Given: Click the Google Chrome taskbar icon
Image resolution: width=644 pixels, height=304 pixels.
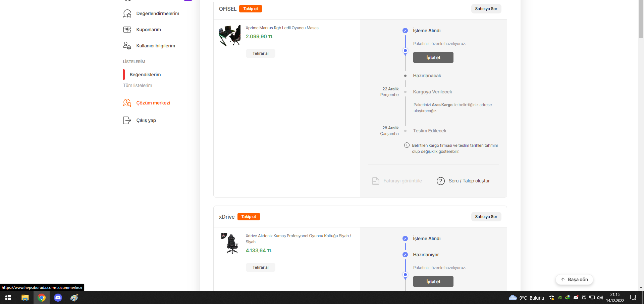Looking at the screenshot, I should click(42, 298).
